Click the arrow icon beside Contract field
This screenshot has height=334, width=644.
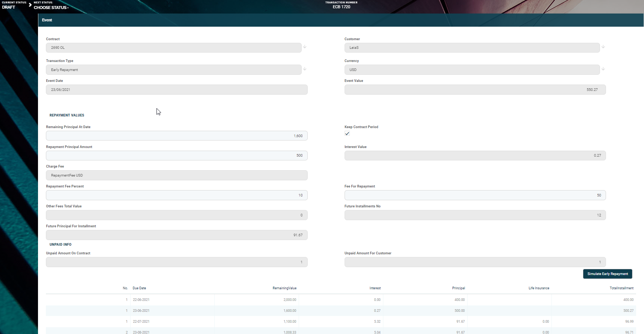pos(305,47)
